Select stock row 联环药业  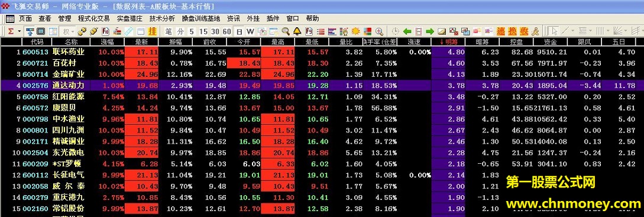pos(322,52)
